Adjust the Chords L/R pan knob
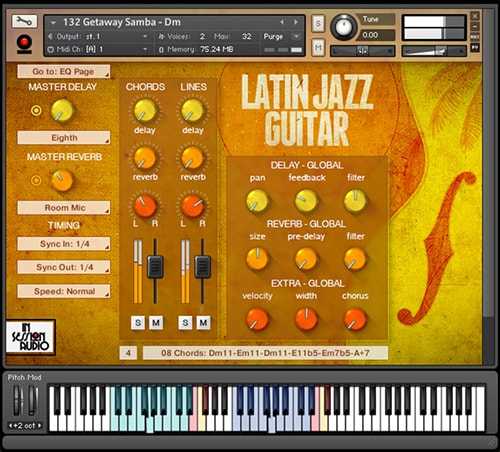The width and height of the screenshot is (500, 452). [x=145, y=206]
